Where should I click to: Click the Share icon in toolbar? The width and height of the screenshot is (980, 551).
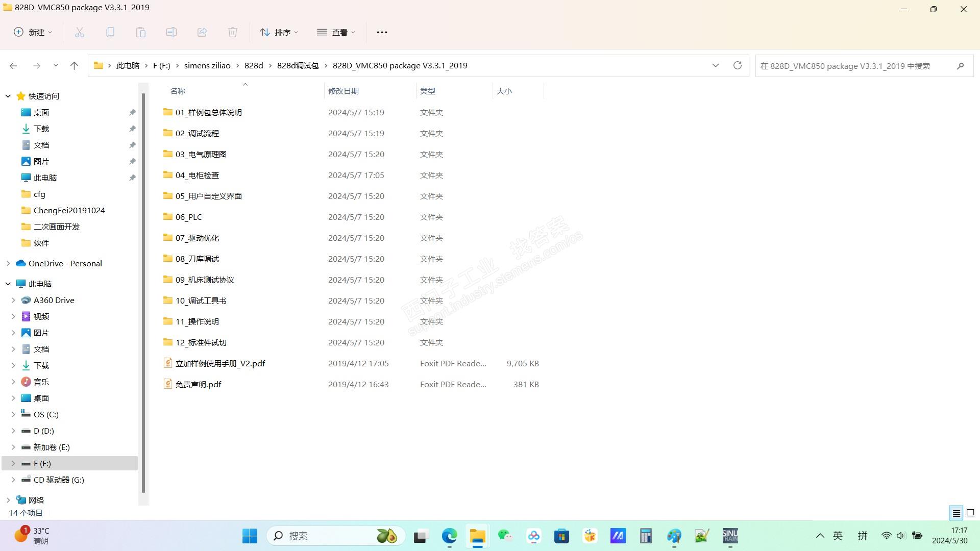pos(202,32)
